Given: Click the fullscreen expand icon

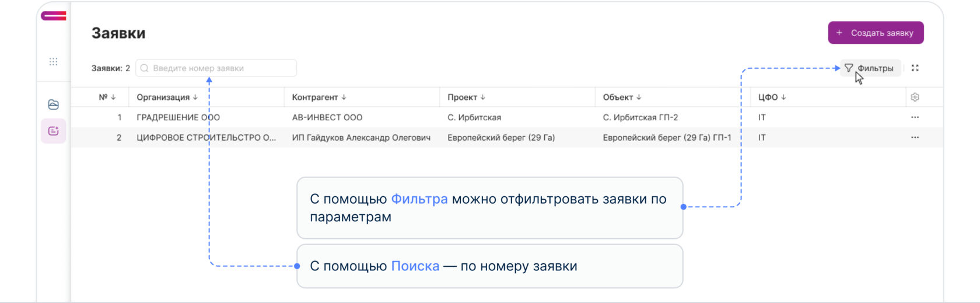Looking at the screenshot, I should 915,68.
